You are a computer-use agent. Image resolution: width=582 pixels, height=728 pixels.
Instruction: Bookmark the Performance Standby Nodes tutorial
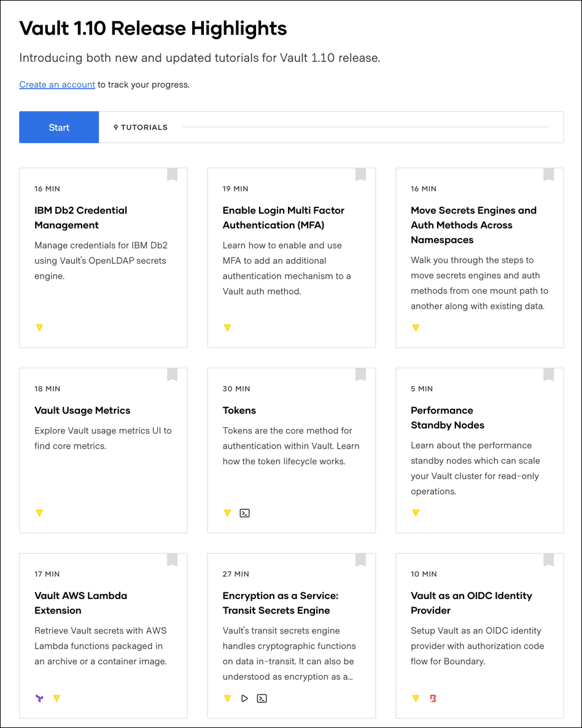[548, 375]
